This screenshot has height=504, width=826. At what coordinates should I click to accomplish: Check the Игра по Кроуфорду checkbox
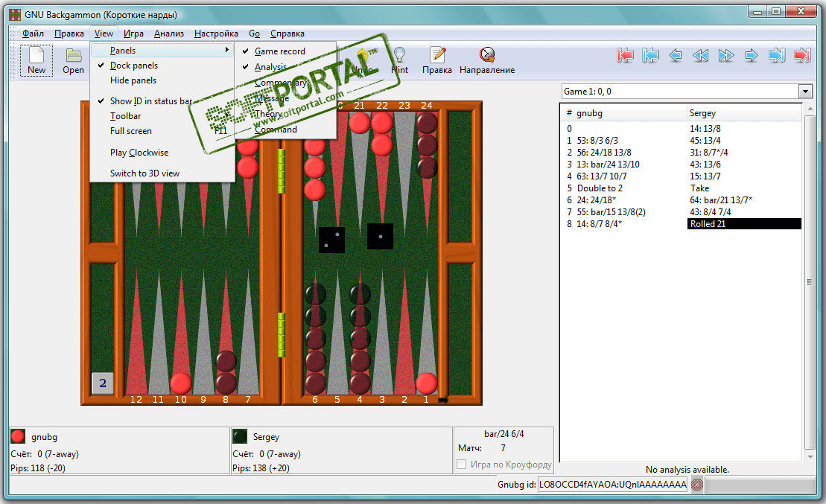462,465
